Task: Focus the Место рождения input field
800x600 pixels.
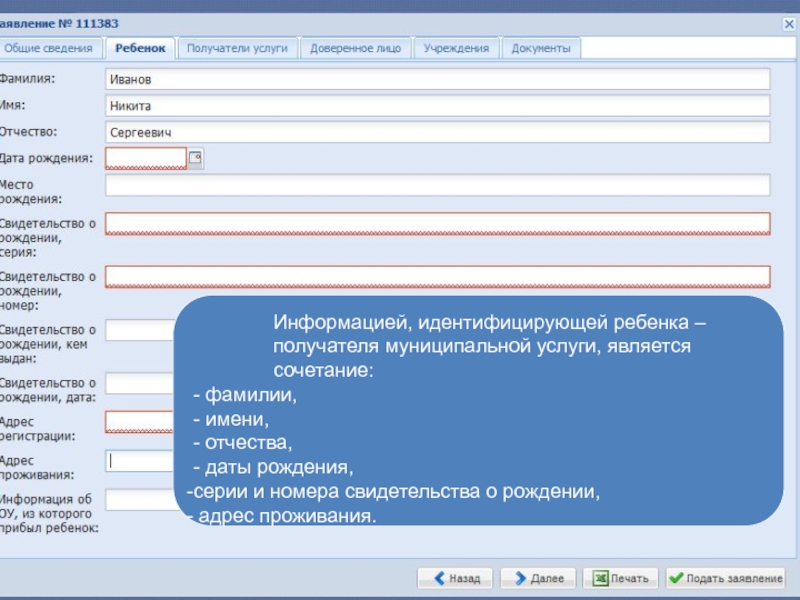Action: (x=437, y=185)
